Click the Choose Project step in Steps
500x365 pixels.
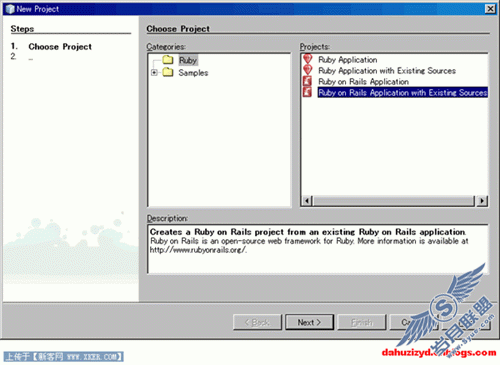click(60, 47)
